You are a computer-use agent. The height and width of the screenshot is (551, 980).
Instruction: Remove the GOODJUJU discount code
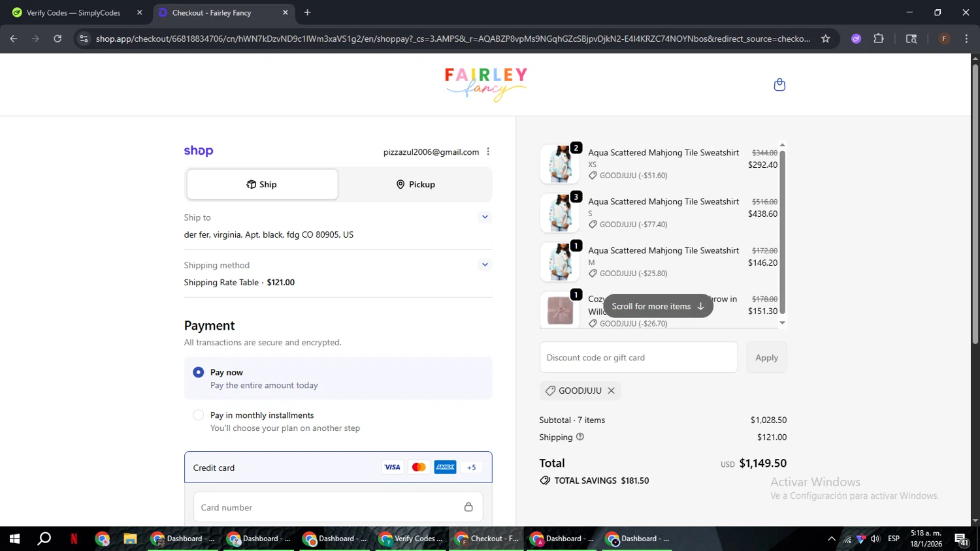click(612, 390)
